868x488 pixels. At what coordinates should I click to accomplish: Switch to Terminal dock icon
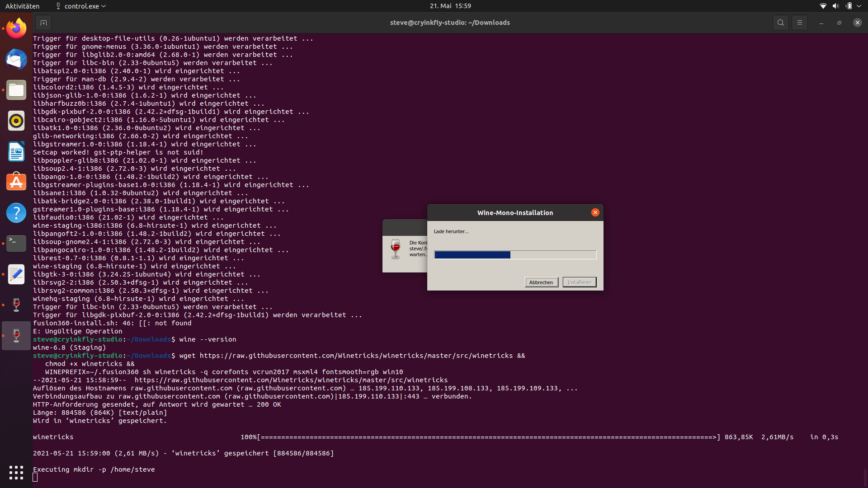[16, 244]
